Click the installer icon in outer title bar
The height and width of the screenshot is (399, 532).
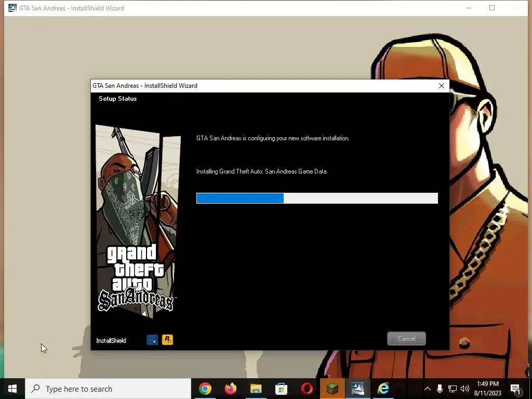coord(12,7)
